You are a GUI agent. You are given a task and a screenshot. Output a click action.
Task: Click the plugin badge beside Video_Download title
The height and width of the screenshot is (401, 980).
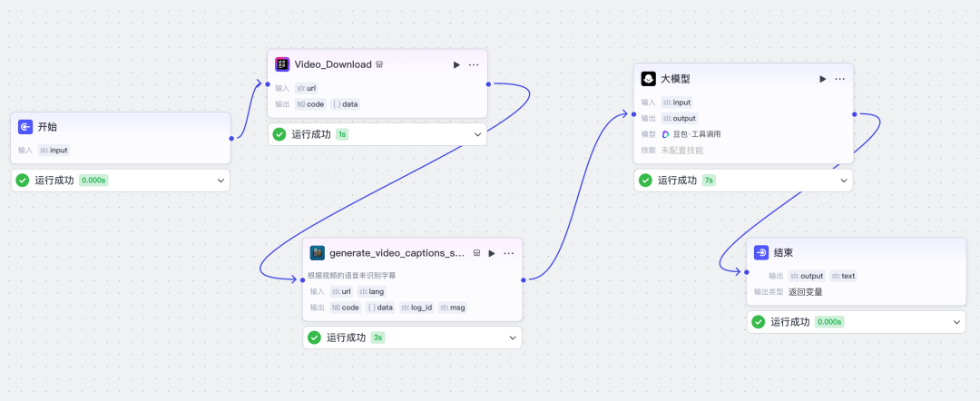[379, 64]
